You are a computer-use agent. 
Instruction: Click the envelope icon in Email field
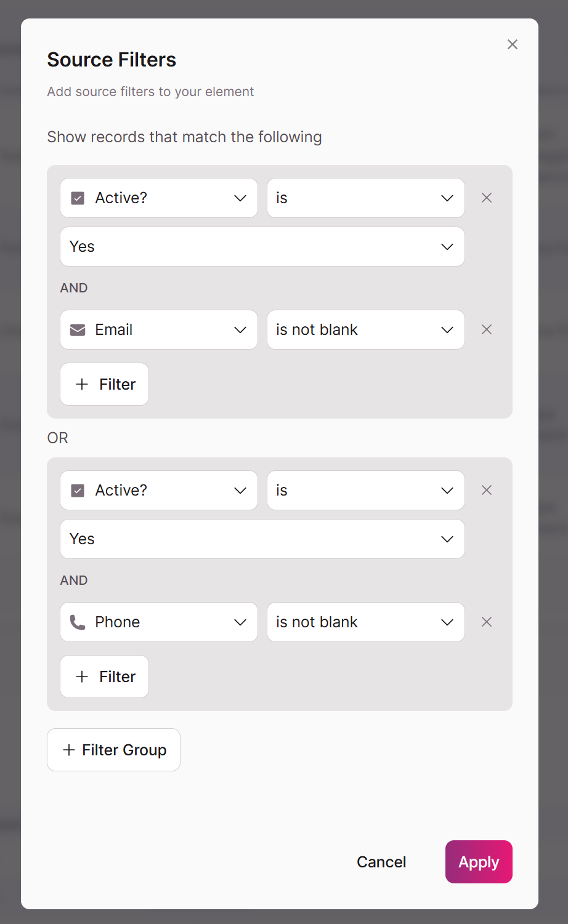pyautogui.click(x=78, y=330)
